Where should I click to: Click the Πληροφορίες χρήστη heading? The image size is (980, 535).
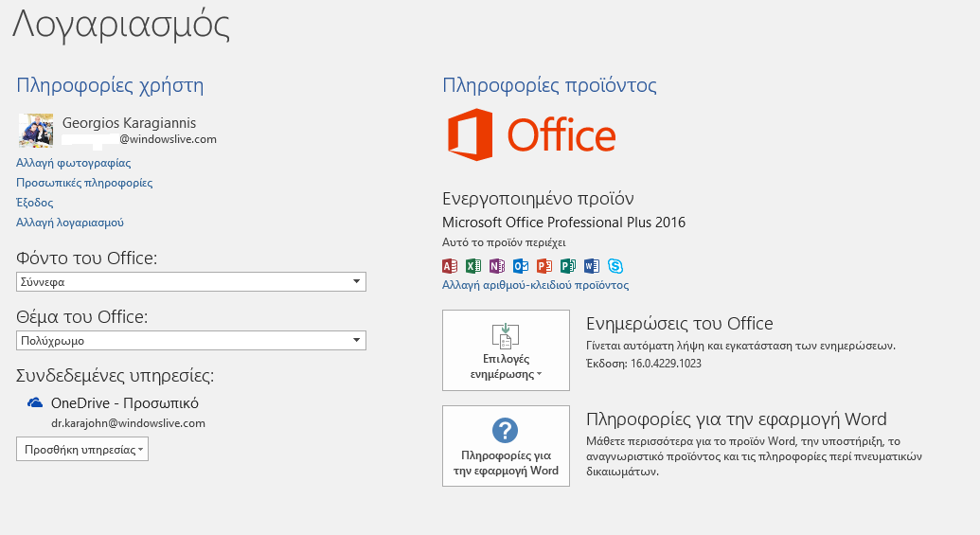point(110,85)
